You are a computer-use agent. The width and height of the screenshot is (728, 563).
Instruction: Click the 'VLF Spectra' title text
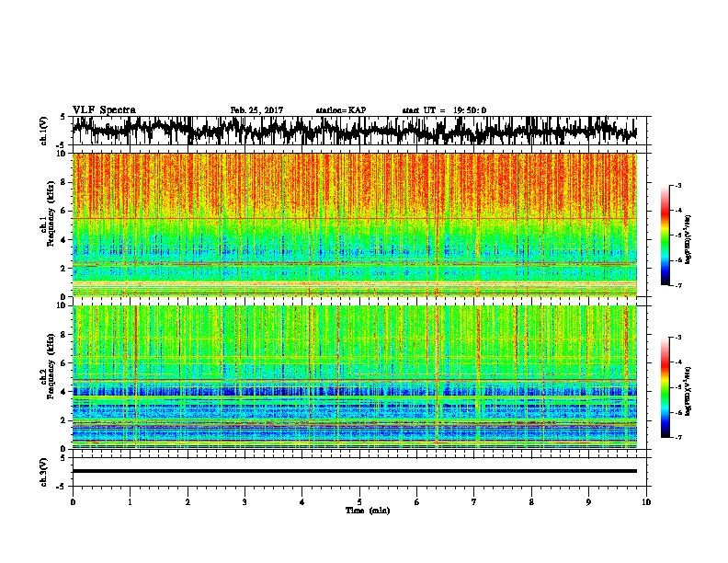104,110
